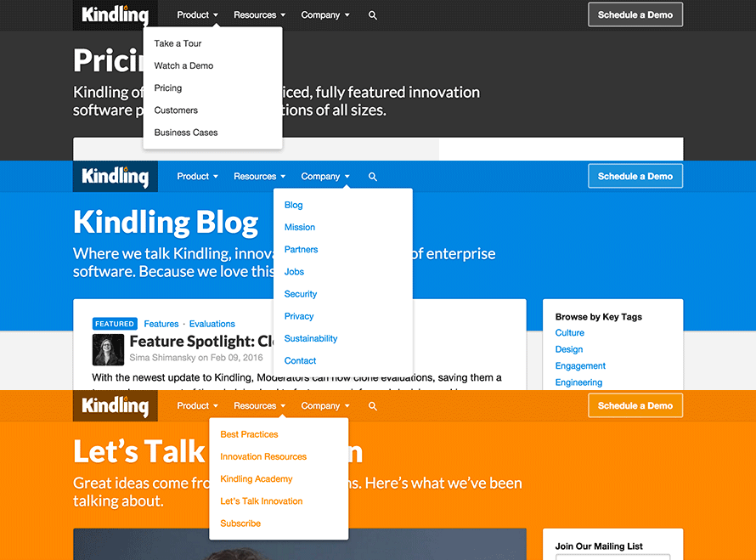Click the Kindling Blog page heading

166,223
